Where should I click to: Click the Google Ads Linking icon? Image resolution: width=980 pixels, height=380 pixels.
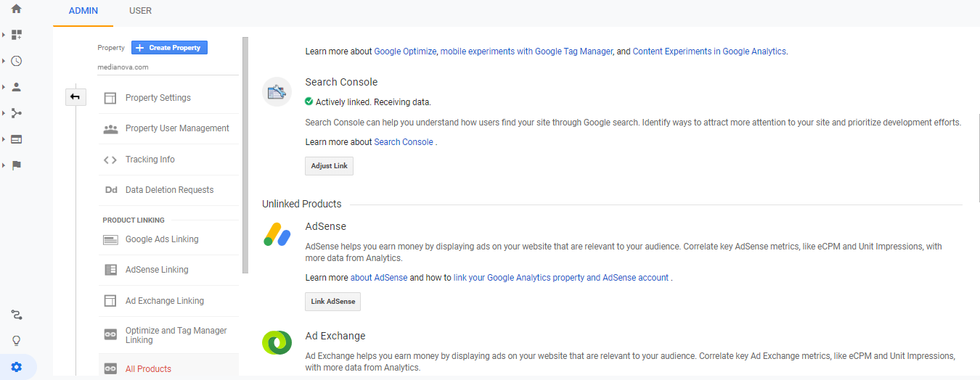[110, 239]
